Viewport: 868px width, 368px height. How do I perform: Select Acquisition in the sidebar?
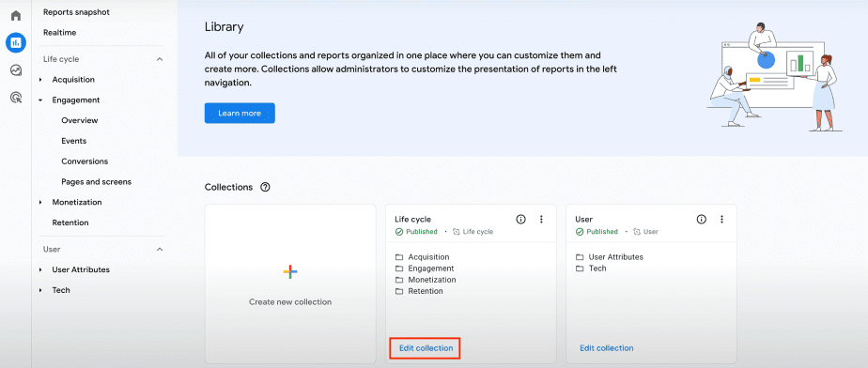pyautogui.click(x=73, y=80)
